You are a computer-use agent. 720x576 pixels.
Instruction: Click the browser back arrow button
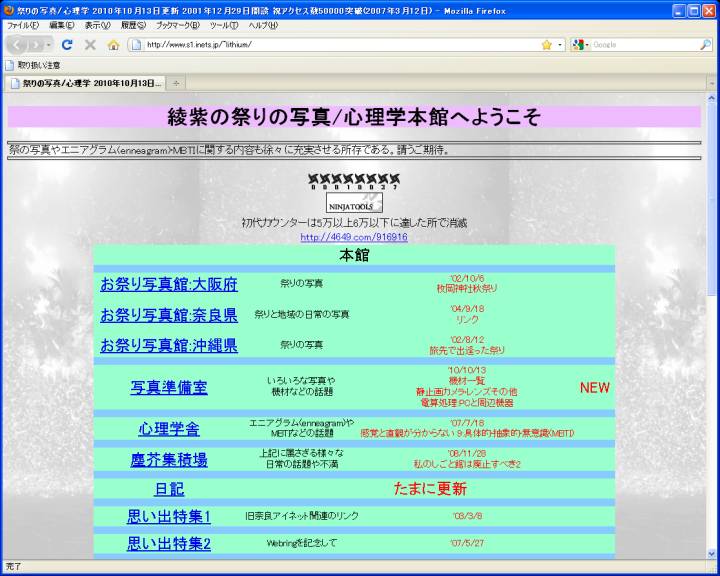pyautogui.click(x=17, y=45)
